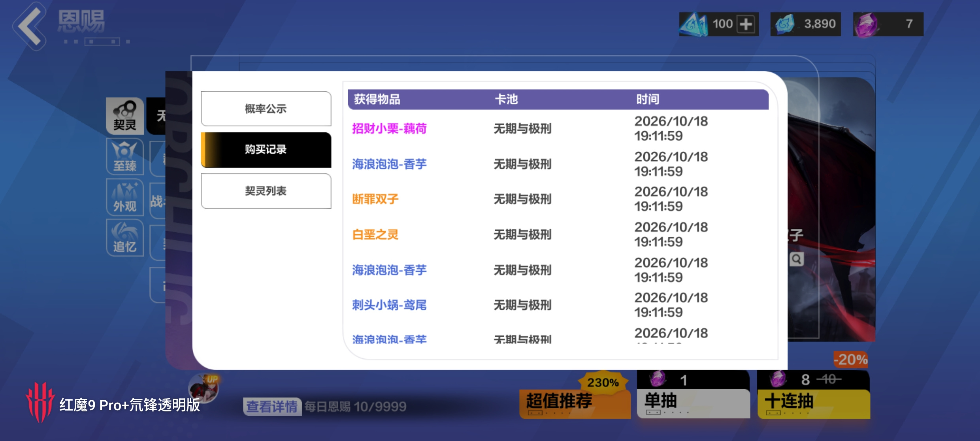Perform a 单抽 single draw

point(694,394)
